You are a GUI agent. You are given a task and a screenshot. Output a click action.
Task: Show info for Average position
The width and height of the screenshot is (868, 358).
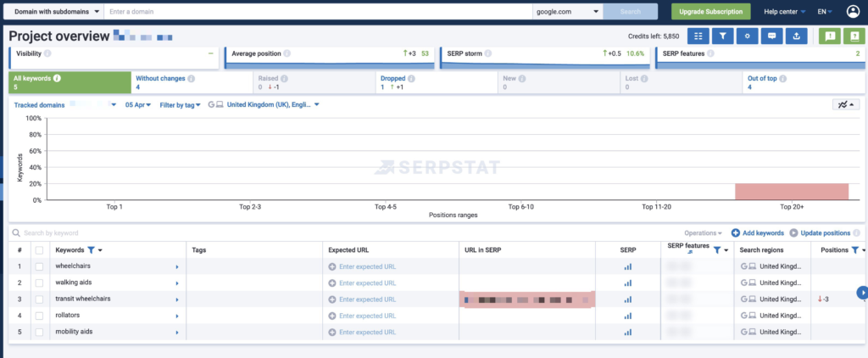(287, 53)
